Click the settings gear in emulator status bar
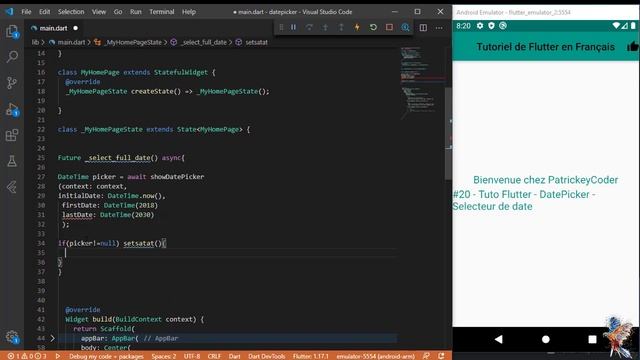 click(480, 26)
